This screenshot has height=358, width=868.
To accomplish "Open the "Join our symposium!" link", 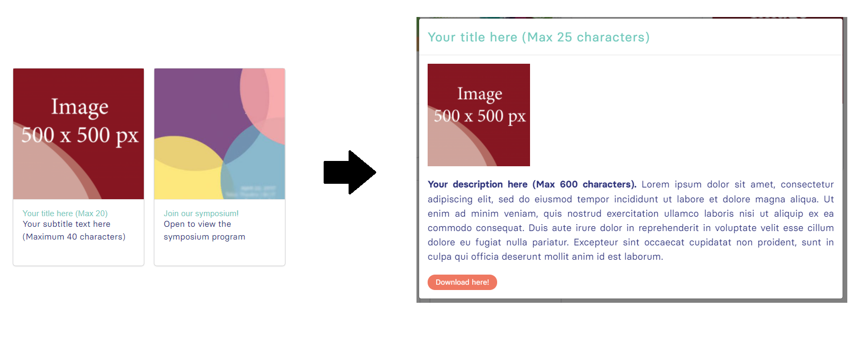I will (x=201, y=214).
